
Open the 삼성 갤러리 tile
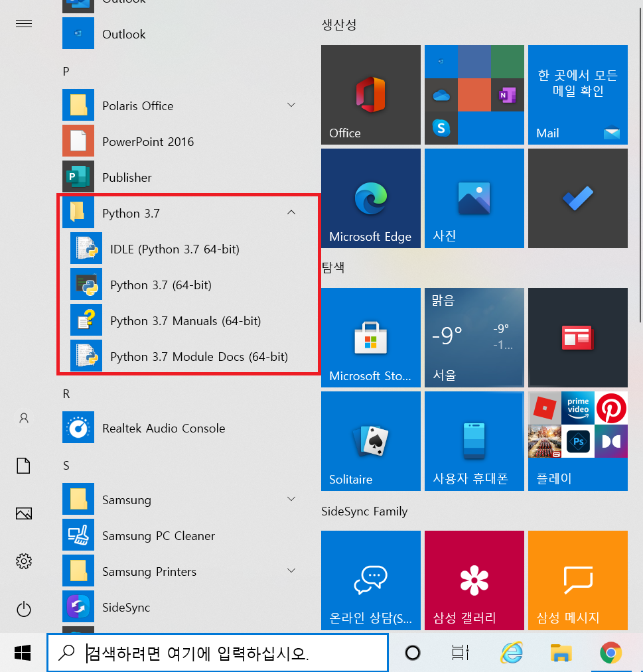(x=474, y=580)
